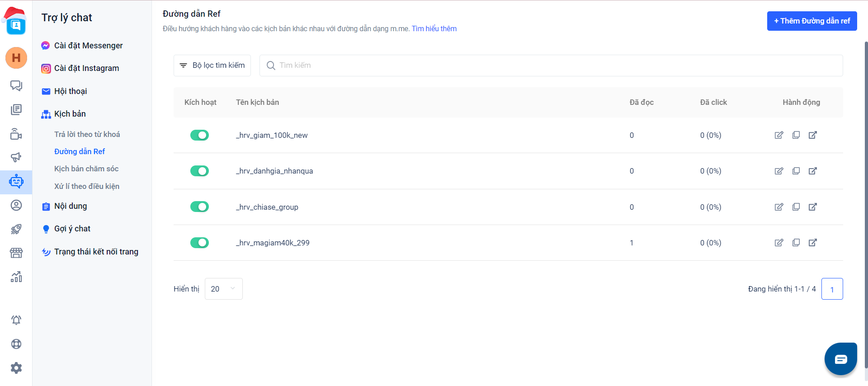This screenshot has height=386, width=868.
Task: Disable the _hrv_giam_100k_new toggle
Action: point(199,135)
